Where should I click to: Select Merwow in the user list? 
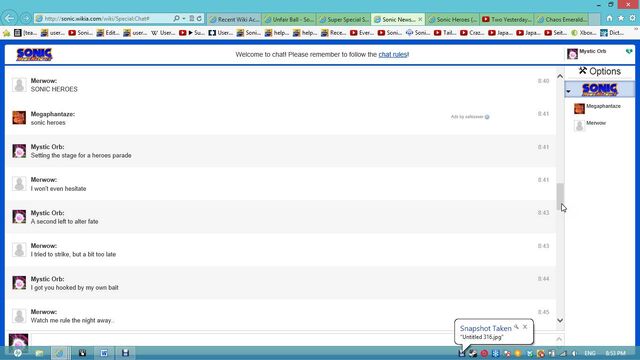(591, 125)
